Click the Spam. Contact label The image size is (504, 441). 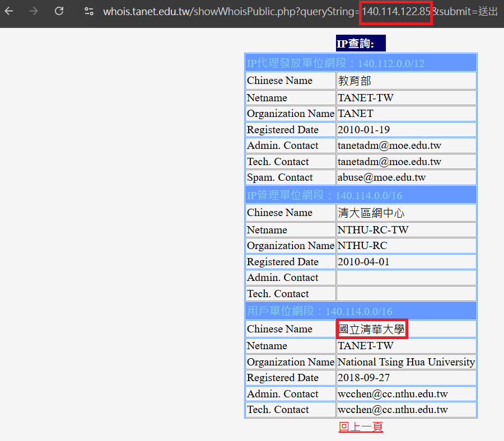tap(279, 177)
